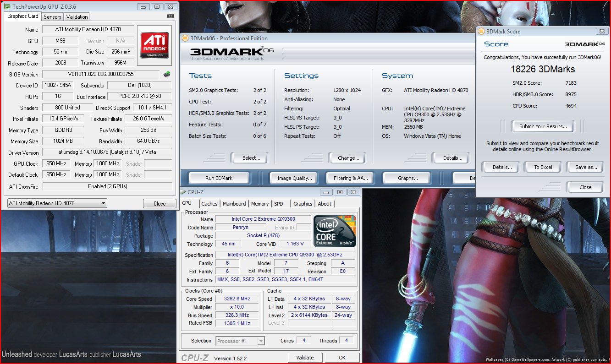Click the Validate button in CPU-Z
This screenshot has width=611, height=364.
305,358
